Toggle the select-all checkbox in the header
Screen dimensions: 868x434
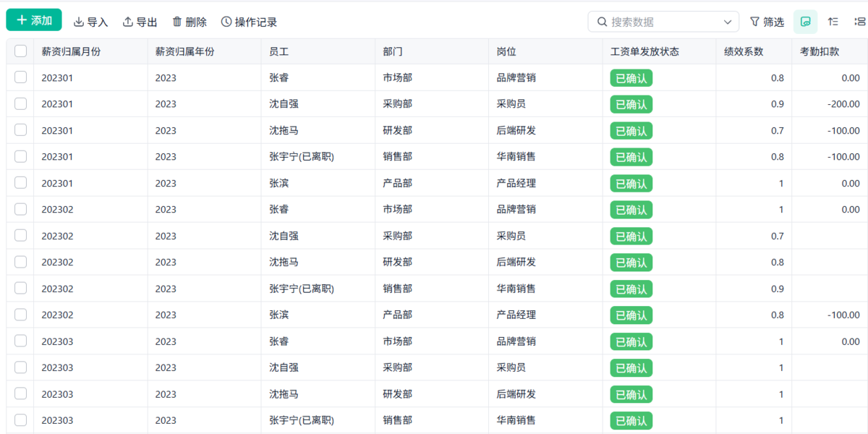click(x=20, y=51)
